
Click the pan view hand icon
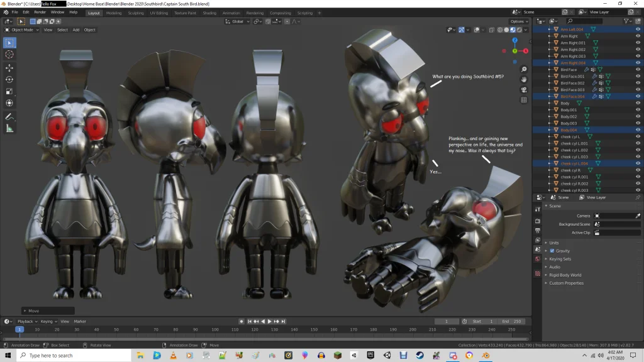tap(524, 80)
